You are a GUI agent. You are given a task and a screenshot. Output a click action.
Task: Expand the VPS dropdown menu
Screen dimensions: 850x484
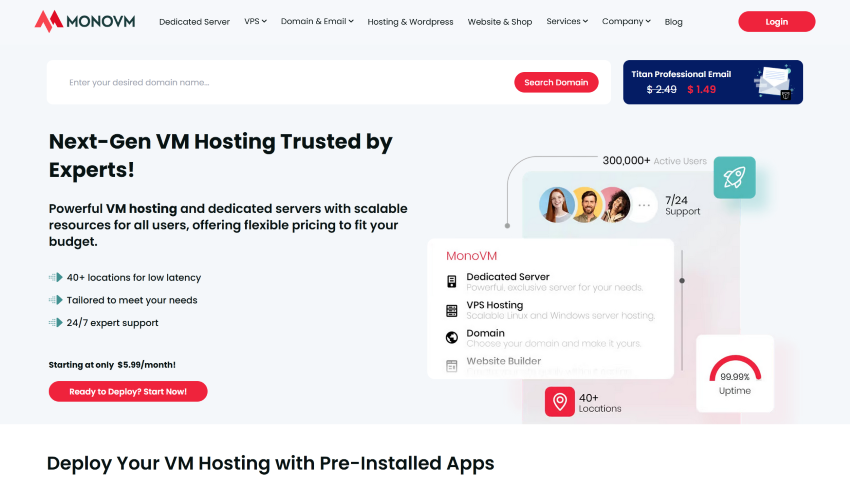tap(255, 21)
